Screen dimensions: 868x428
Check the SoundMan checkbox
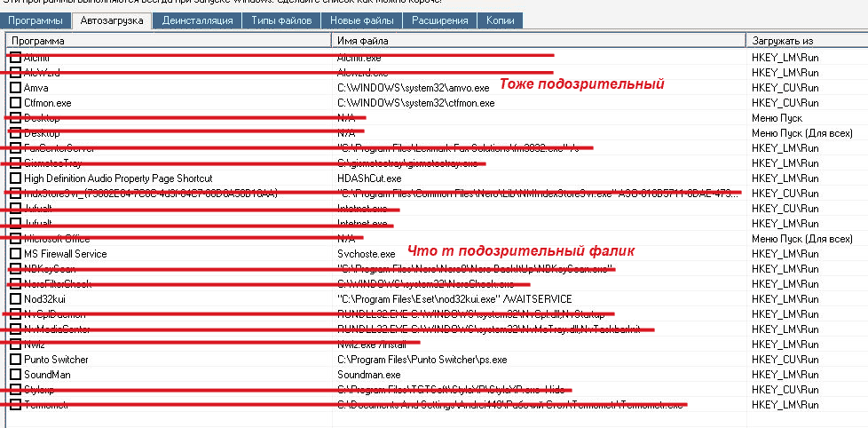click(x=15, y=375)
